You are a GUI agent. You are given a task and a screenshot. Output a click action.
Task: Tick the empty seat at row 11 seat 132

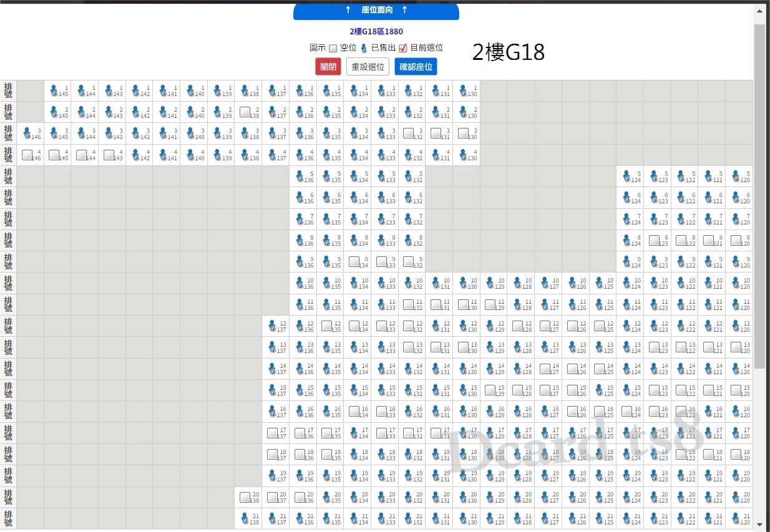(x=409, y=304)
